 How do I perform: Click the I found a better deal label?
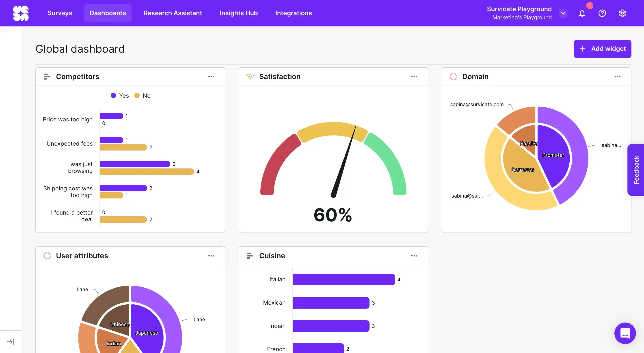[x=72, y=216]
